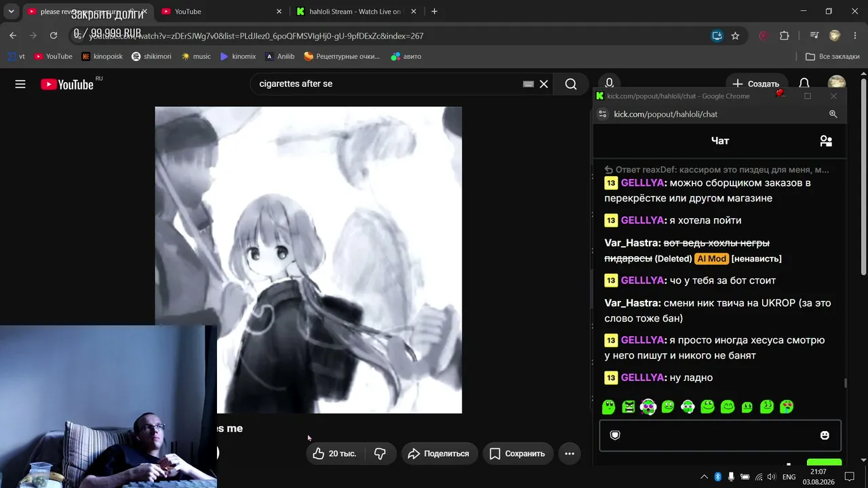This screenshot has height=488, width=868.
Task: Click the Var_Hastra username on the deleted message
Action: pyautogui.click(x=633, y=243)
